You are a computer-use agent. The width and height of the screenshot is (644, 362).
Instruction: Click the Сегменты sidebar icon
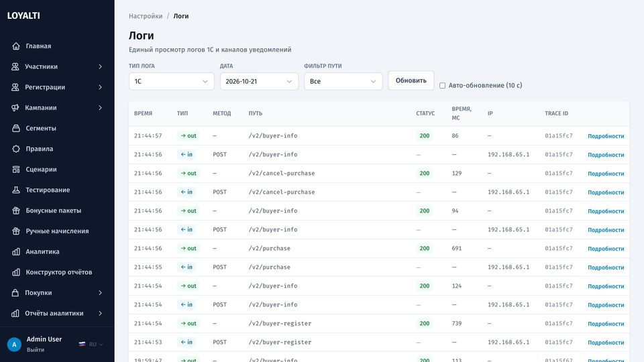point(16,128)
